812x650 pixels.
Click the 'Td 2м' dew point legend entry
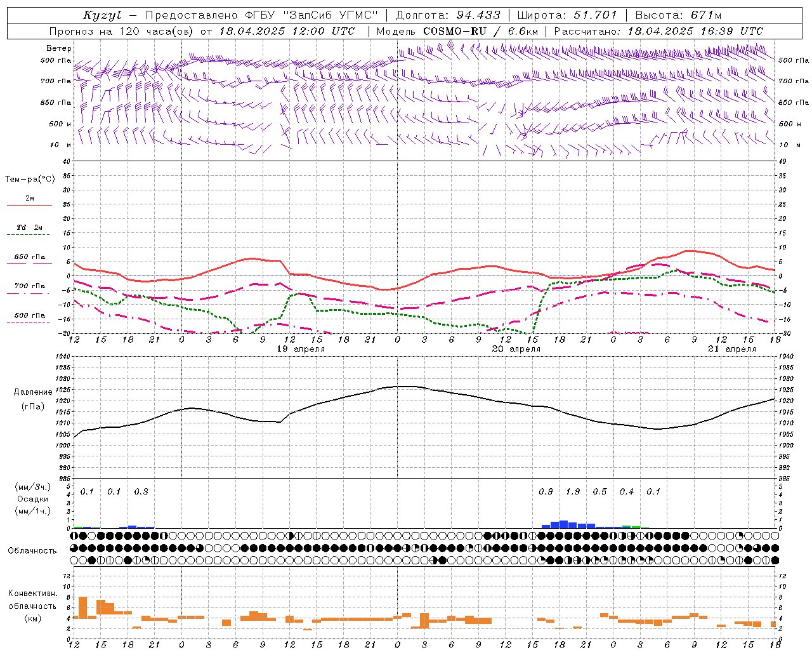30,227
